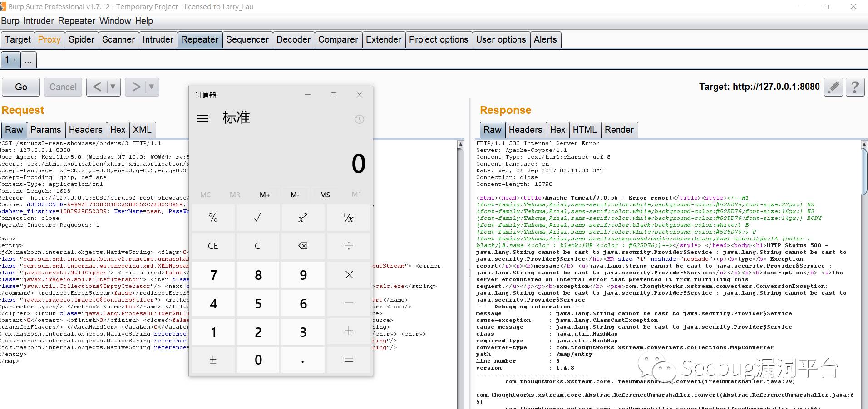
Task: Click the equals key in calculator
Action: point(348,360)
